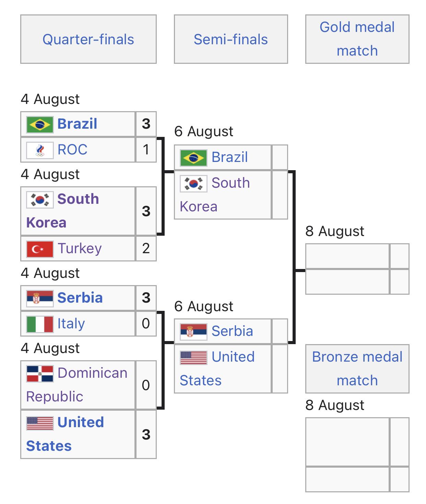Open the bold Serbia quarter-final link
The width and height of the screenshot is (426, 504).
80,298
